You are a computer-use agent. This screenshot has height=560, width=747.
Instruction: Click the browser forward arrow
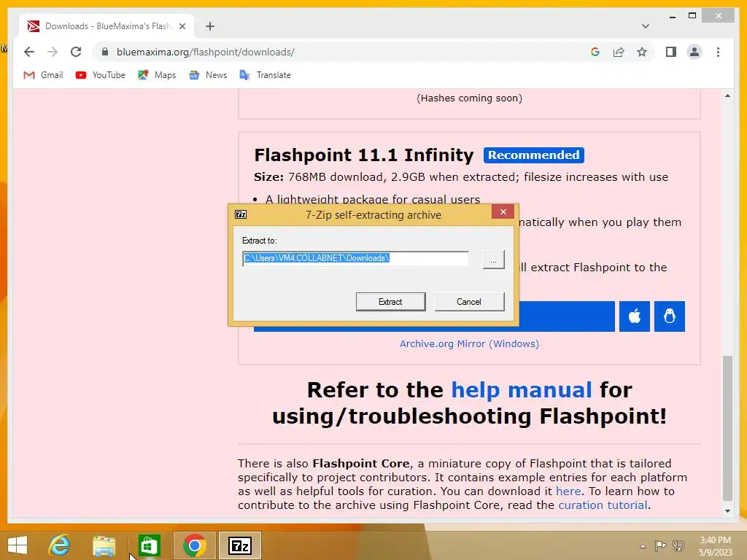pos(53,52)
